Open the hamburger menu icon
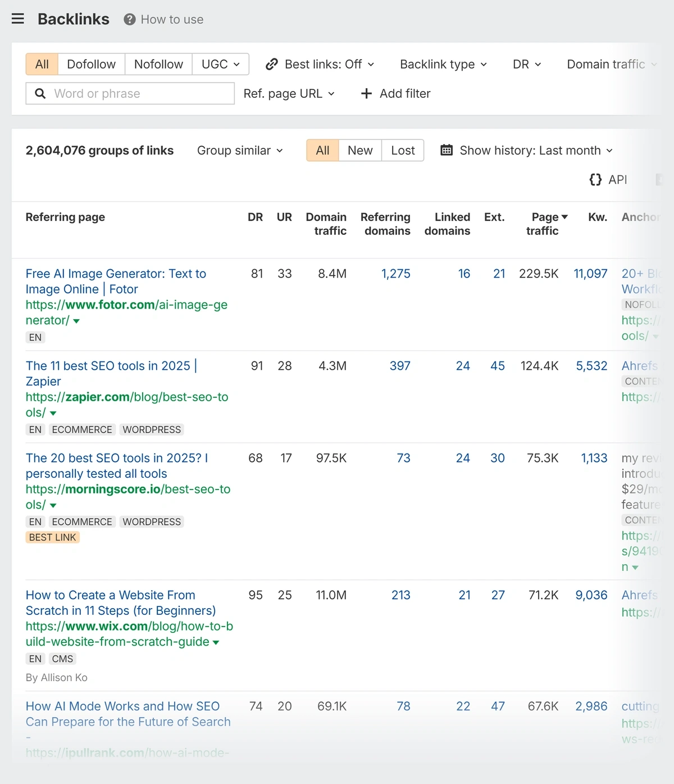Viewport: 674px width, 784px height. pos(18,19)
